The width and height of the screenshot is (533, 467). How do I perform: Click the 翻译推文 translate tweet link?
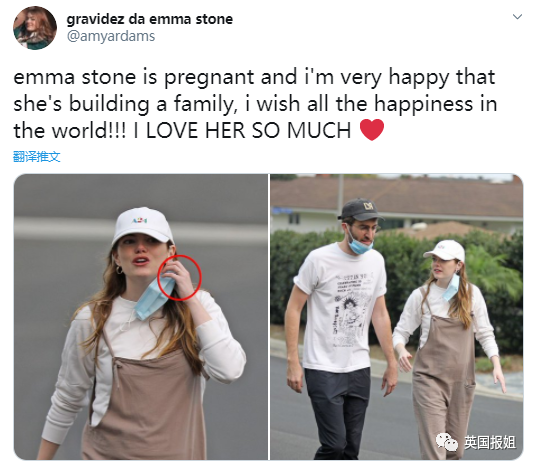click(x=37, y=157)
